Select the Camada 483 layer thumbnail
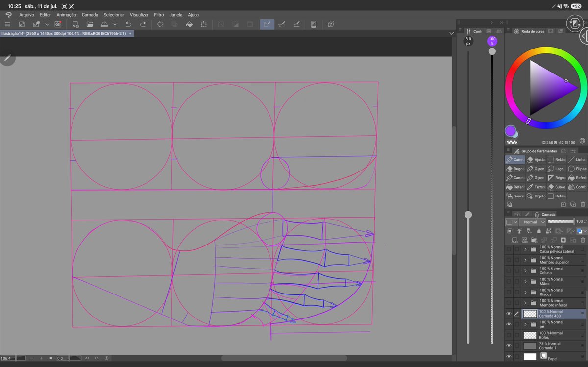588x367 pixels. (x=530, y=314)
